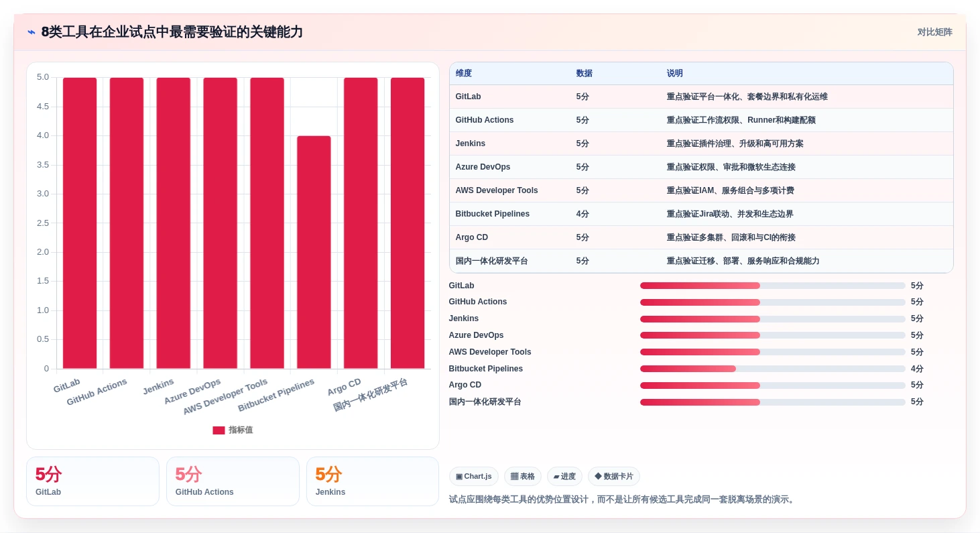Click the GitLab bar in chart
980x533 pixels.
click(x=80, y=223)
